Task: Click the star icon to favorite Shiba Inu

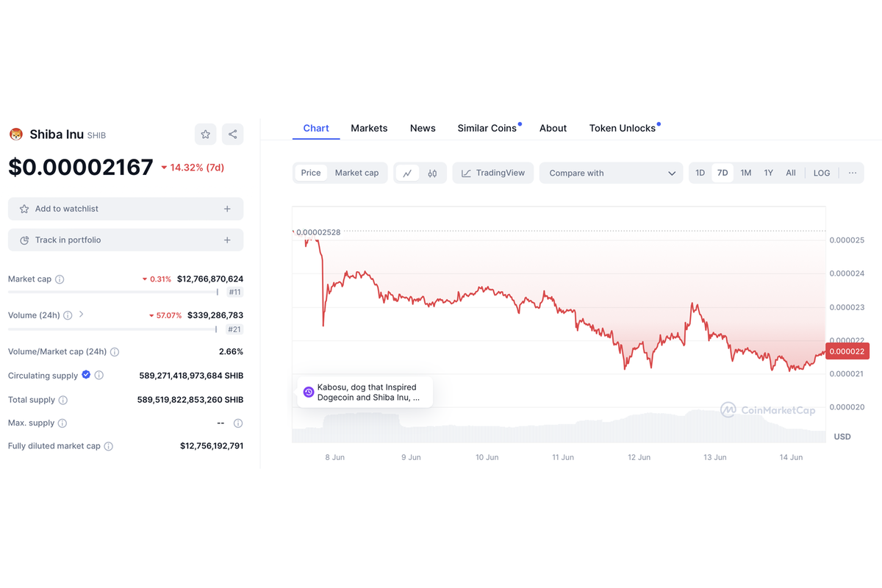Action: [205, 134]
